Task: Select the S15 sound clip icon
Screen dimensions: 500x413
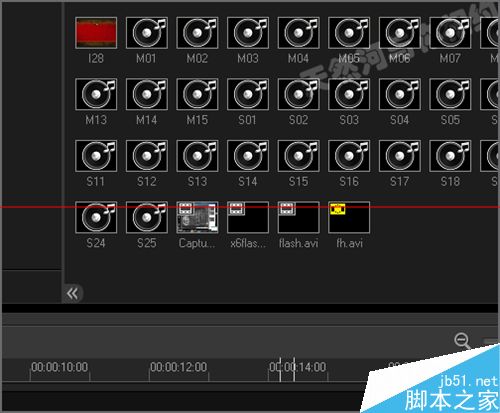Action: 299,156
